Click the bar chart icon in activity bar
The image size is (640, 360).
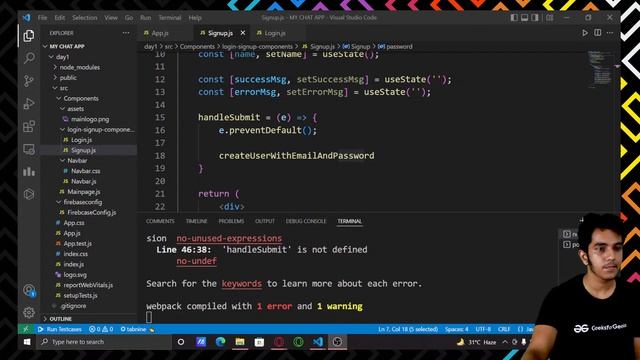coord(29,171)
